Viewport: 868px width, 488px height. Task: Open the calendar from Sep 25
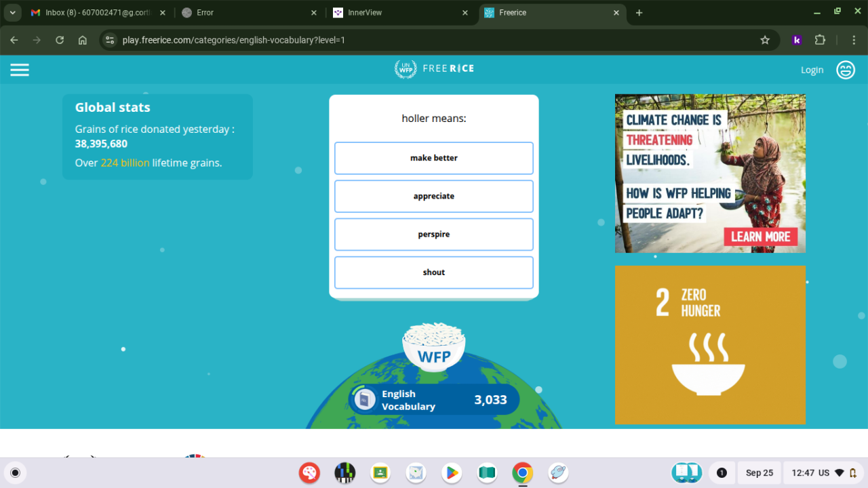coord(759,472)
